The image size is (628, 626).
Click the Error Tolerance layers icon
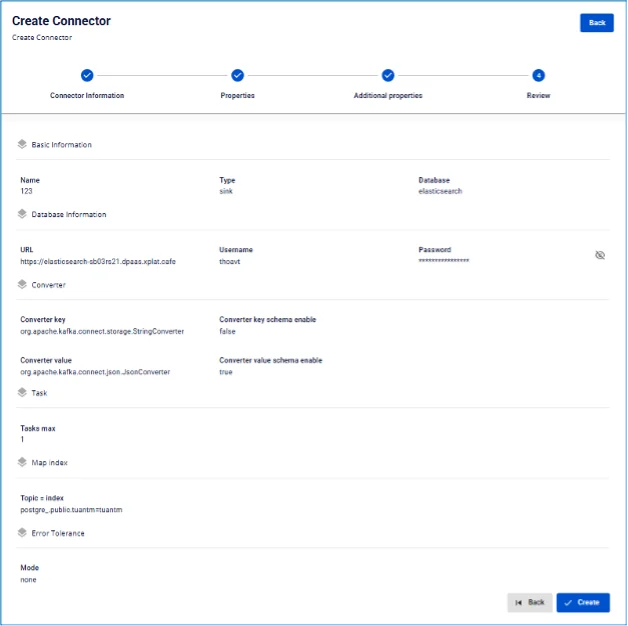22,533
